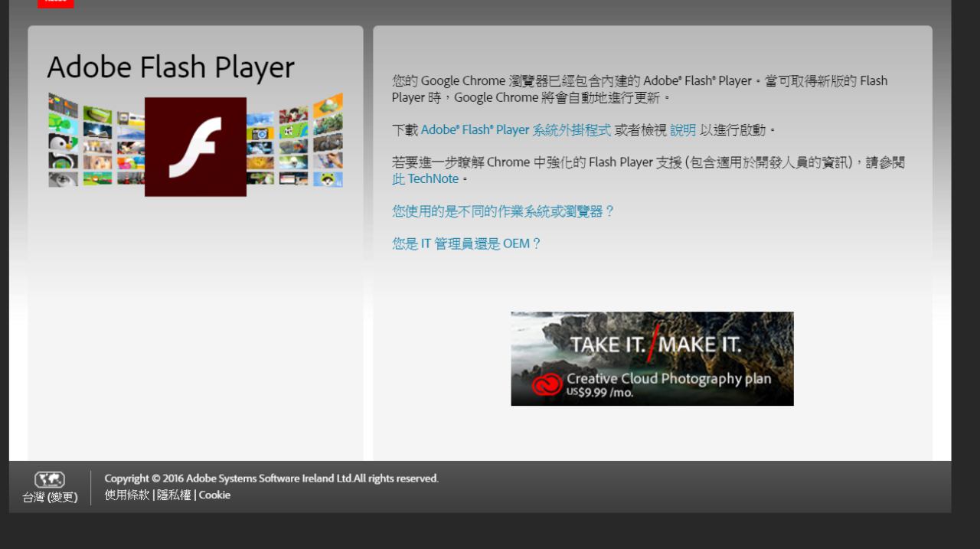Open the 隱私權 privacy link
The image size is (980, 549).
coord(174,495)
